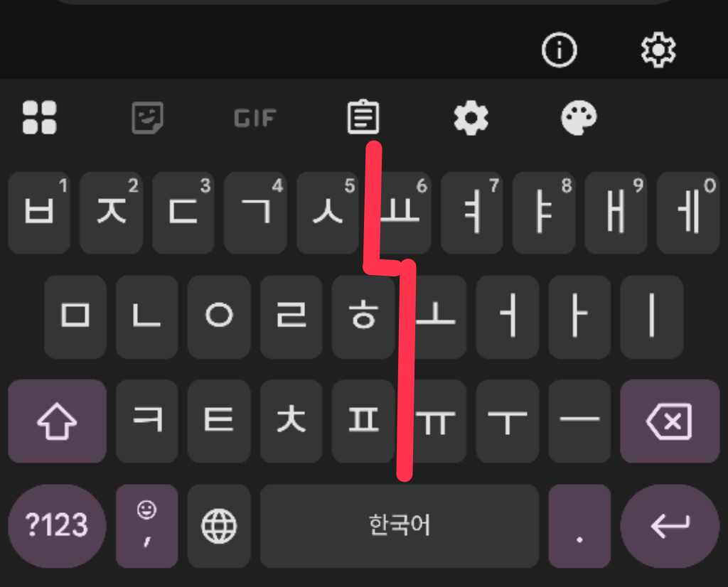
Task: Tap the globe language switch key
Action: point(219,526)
